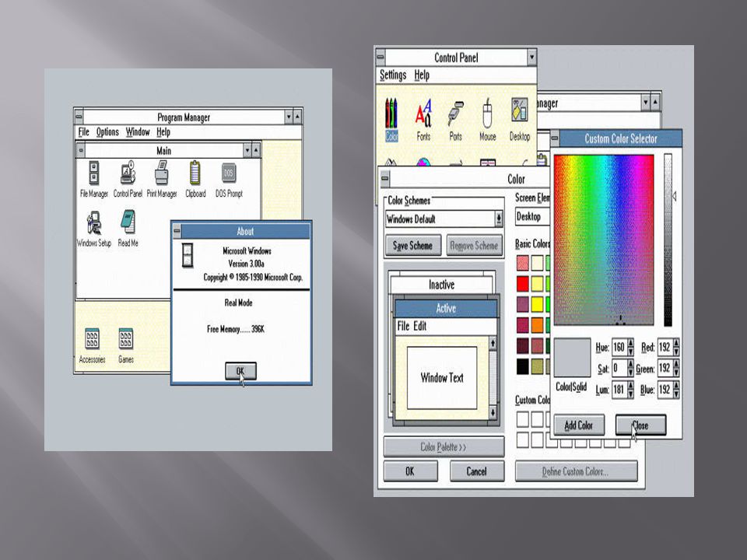Click Blue value spinner arrows
Viewport: 747px width, 560px height.
click(676, 390)
